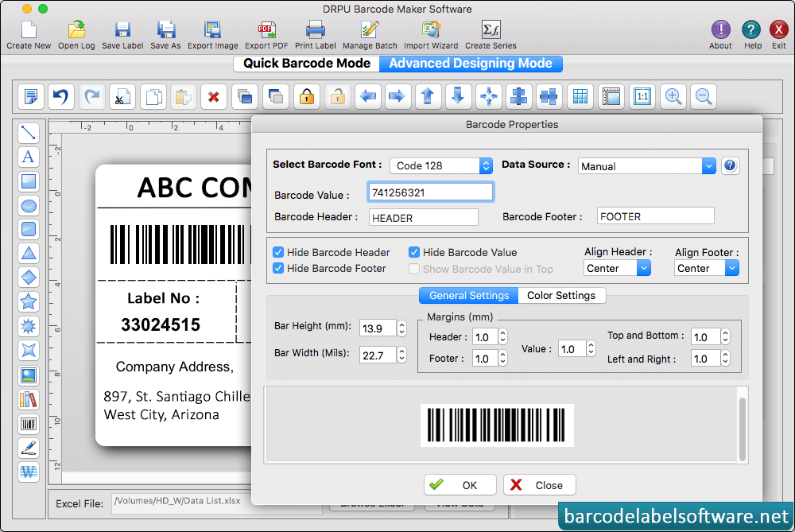Viewport: 795px width, 532px height.
Task: Click the data source help icon
Action: 730,165
